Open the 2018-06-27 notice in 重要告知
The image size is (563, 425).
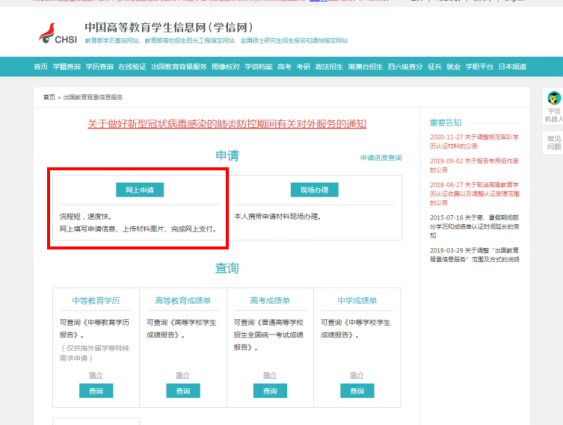pos(474,194)
